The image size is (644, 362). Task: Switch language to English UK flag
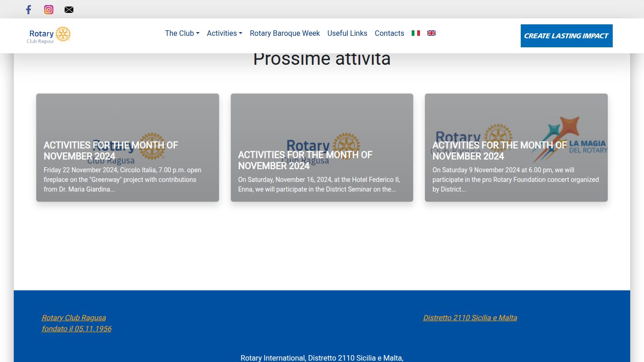[431, 33]
